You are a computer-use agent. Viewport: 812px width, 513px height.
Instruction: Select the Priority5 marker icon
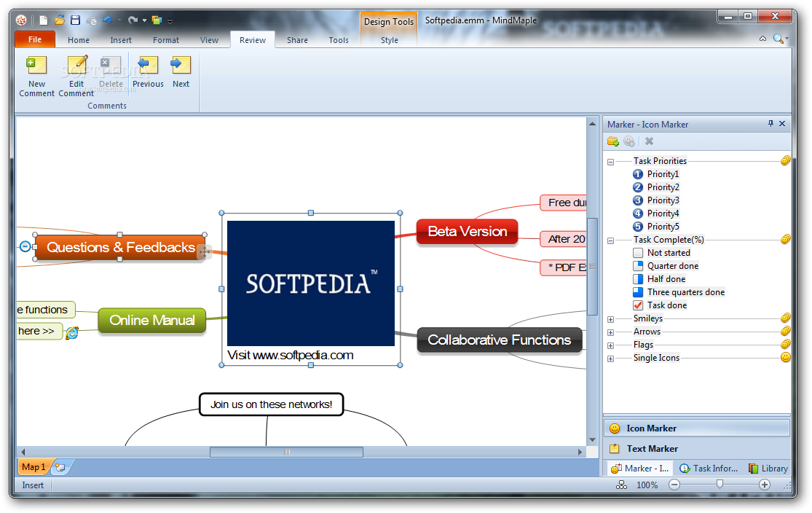(638, 227)
